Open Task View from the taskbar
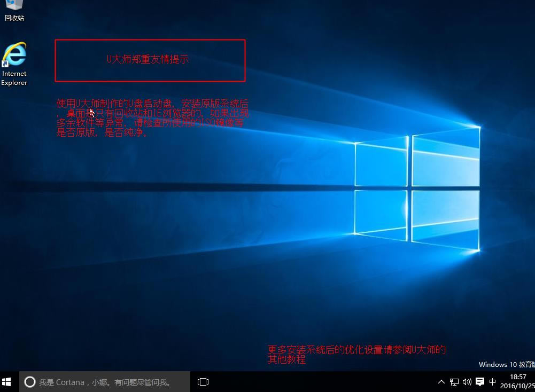The width and height of the screenshot is (535, 392). pyautogui.click(x=203, y=382)
